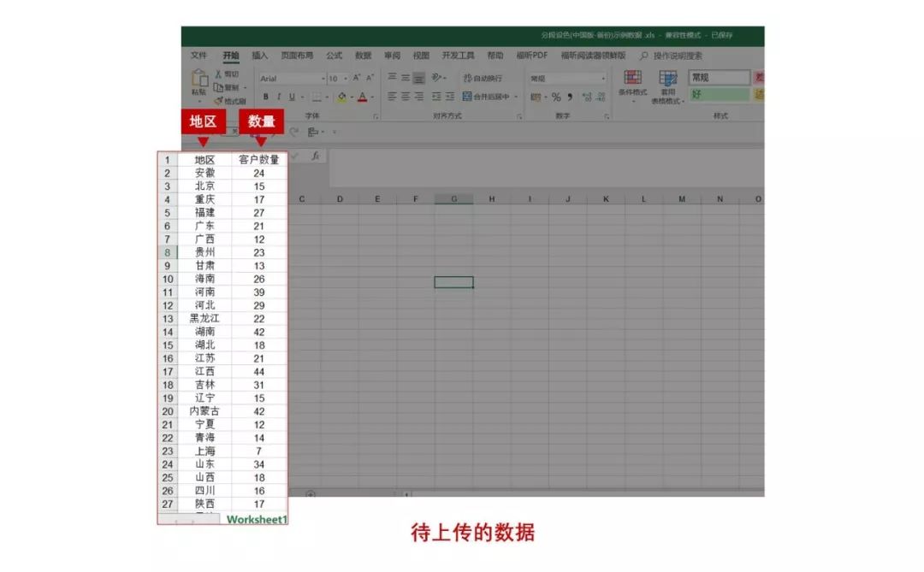Viewport: 924px width, 572px height.
Task: Click the align right icon
Action: coord(418,96)
